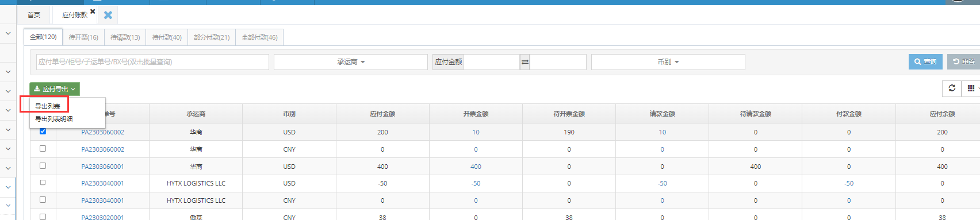Select the 待付款(40) filter tab
Image resolution: width=980 pixels, height=220 pixels.
pyautogui.click(x=167, y=37)
